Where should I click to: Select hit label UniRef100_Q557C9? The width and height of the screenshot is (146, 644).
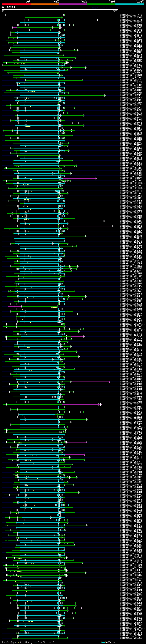point(131,98)
